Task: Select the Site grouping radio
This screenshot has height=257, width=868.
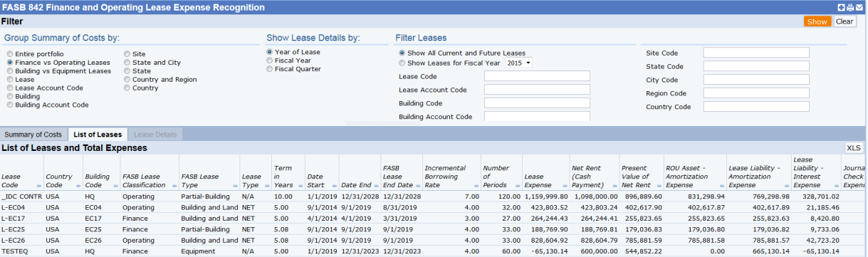Action: tap(127, 54)
